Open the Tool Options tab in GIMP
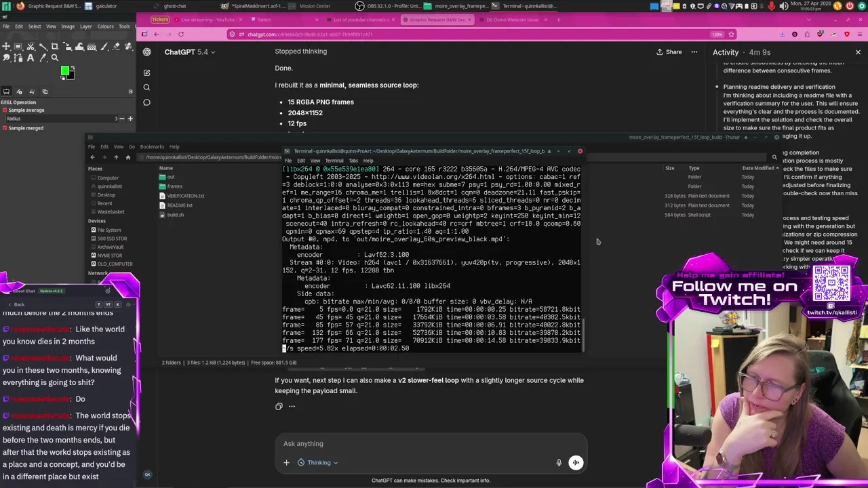Screen dimensions: 868x488 6,91
